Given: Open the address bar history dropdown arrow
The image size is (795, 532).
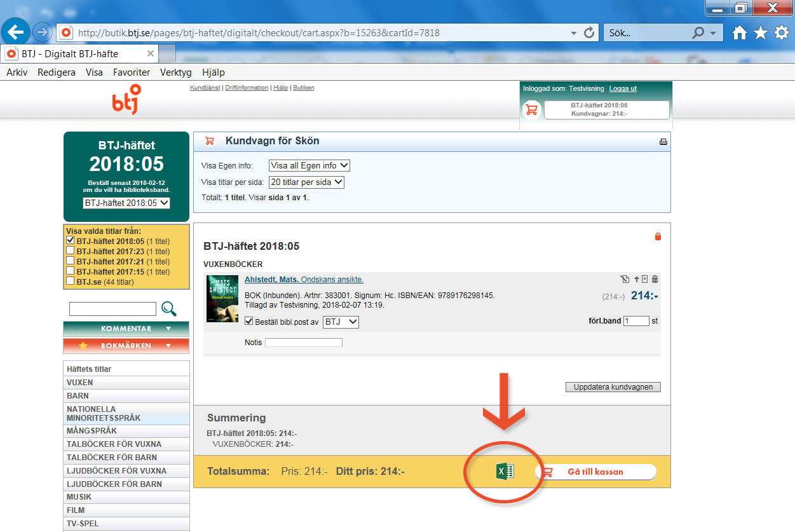Looking at the screenshot, I should pyautogui.click(x=574, y=32).
